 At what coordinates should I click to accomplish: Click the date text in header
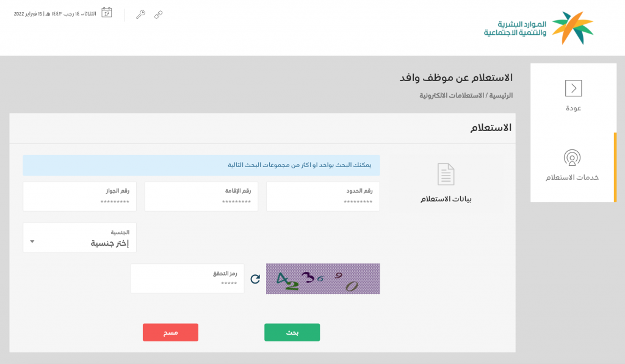pyautogui.click(x=55, y=14)
